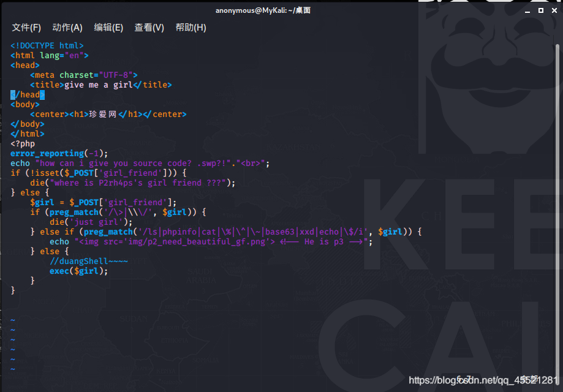Image resolution: width=563 pixels, height=392 pixels.
Task: Close the terminal window
Action: (x=554, y=11)
